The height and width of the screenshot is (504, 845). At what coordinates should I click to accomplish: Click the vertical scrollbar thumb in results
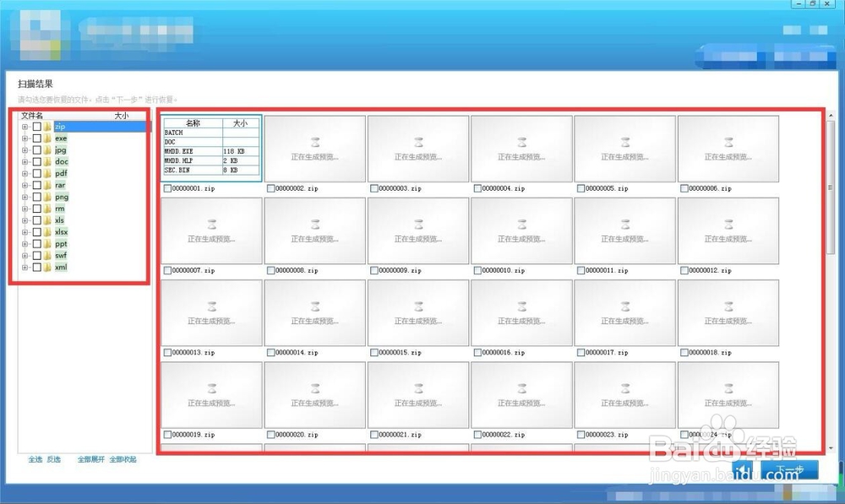pos(831,187)
